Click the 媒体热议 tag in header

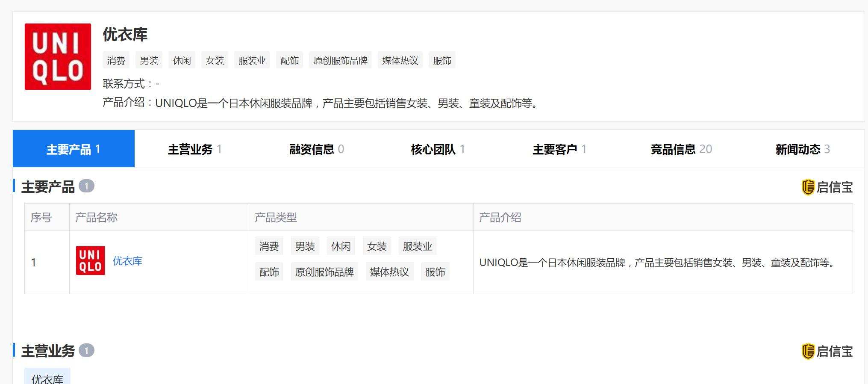[400, 60]
